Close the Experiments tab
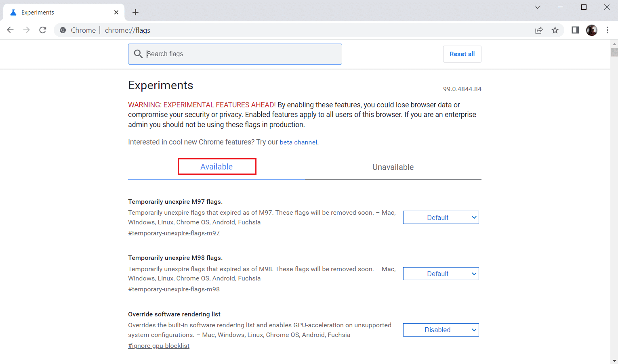Screen dimensions: 618x364 tap(116, 13)
